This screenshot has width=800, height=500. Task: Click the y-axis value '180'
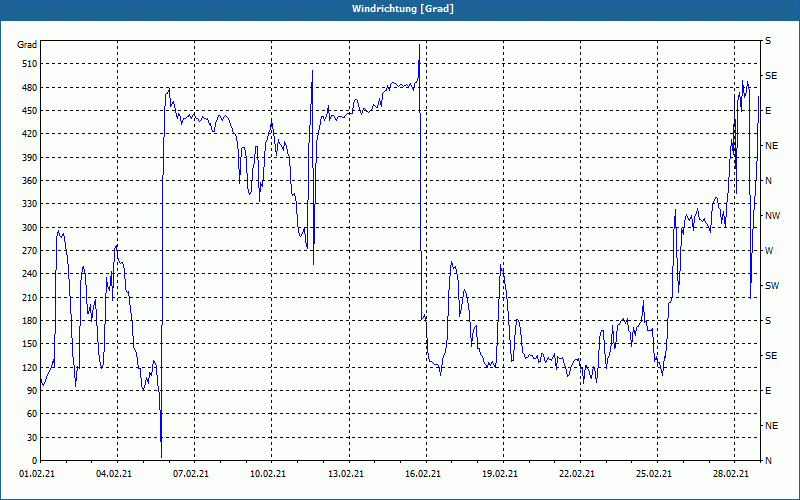[x=30, y=321]
